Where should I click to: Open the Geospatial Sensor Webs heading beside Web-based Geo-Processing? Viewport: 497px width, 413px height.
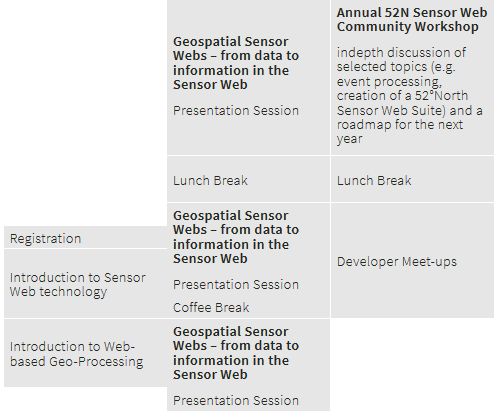point(236,353)
